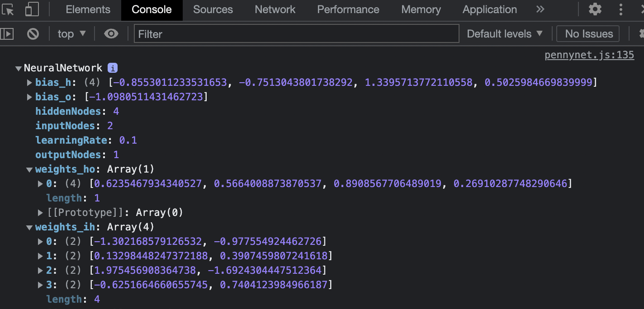
Task: Expand weights_ho item 0
Action: click(41, 184)
